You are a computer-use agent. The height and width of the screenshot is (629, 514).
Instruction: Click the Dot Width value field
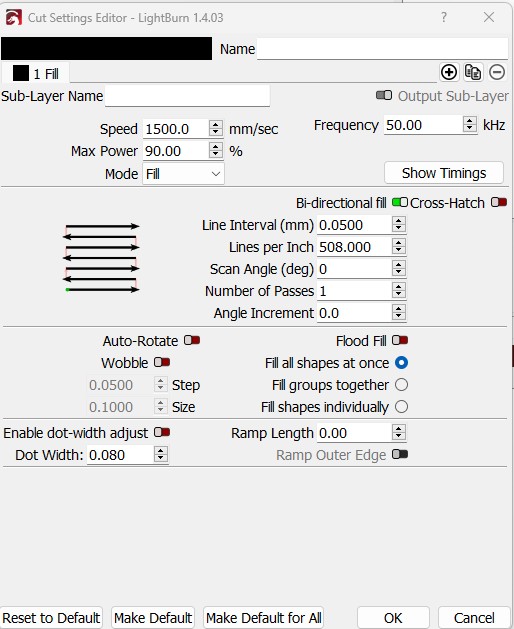coord(120,455)
